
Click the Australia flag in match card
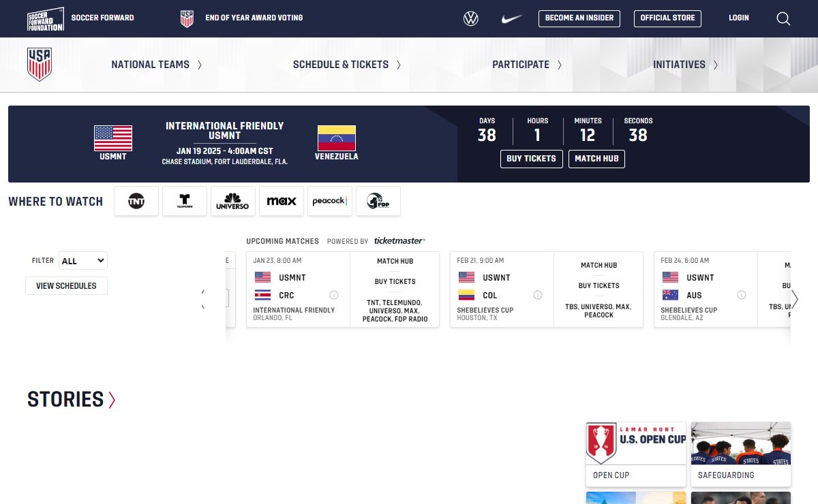click(x=670, y=295)
